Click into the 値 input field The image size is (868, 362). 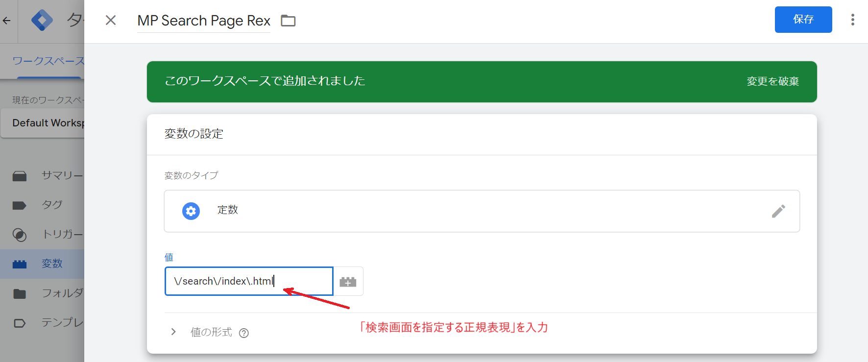coord(249,281)
